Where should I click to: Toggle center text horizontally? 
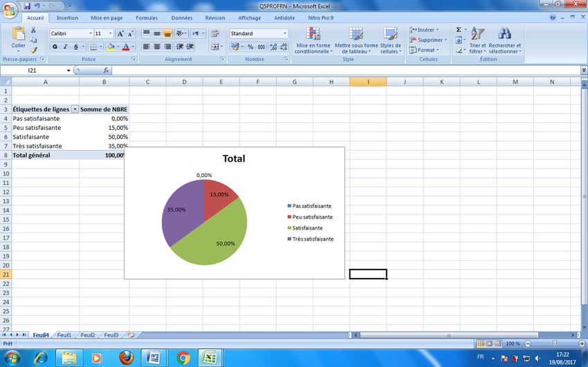157,46
